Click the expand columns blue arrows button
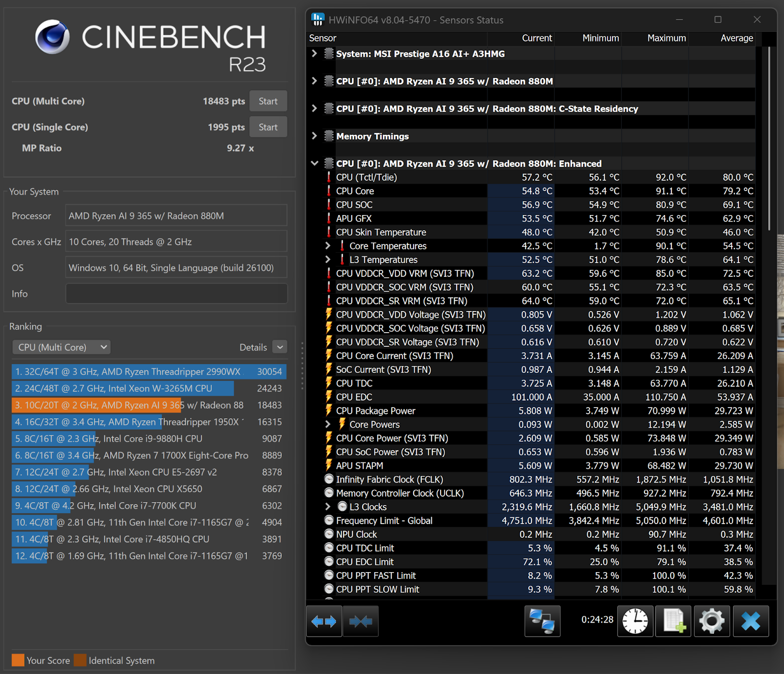Screen dimensions: 784x674 324,621
